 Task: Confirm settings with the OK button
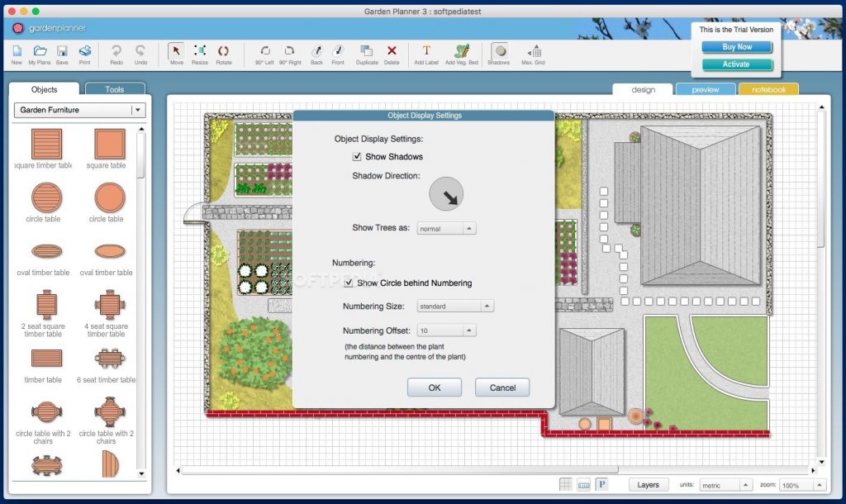tap(434, 387)
